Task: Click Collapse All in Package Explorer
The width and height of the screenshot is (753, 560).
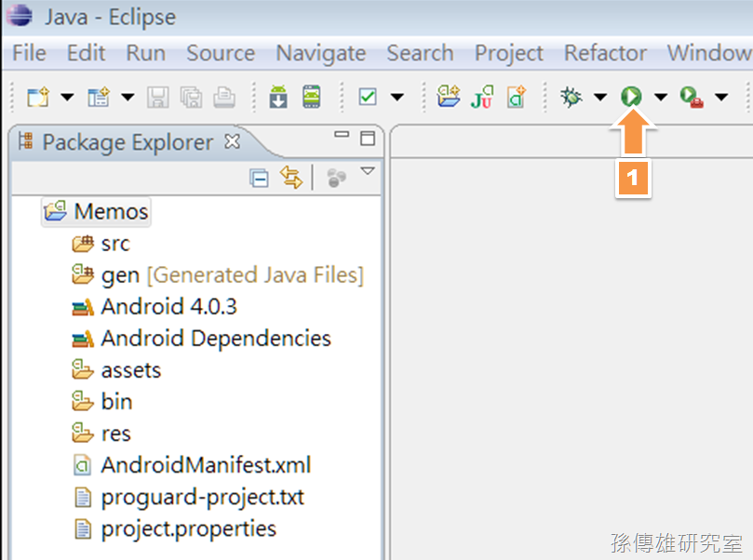Action: [x=260, y=179]
